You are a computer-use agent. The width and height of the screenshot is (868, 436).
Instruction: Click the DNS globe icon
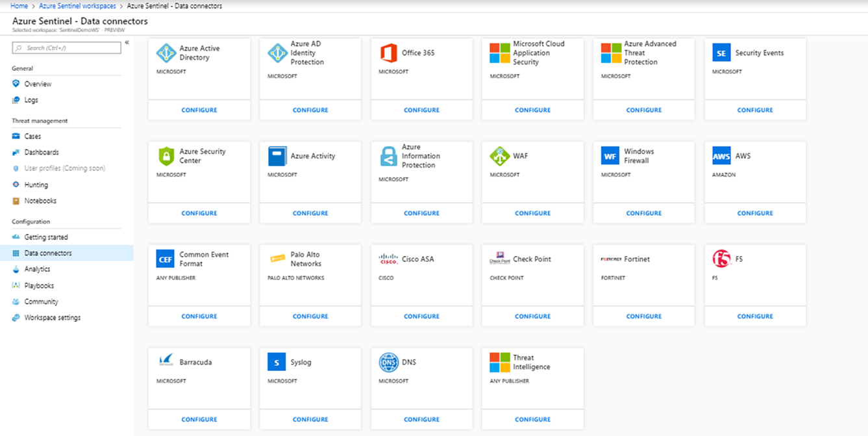(x=389, y=362)
